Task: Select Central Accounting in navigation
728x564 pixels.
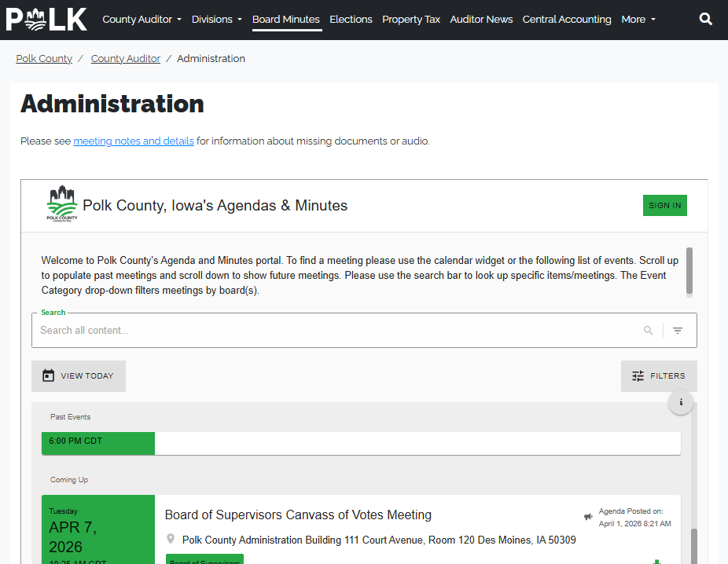Action: pos(566,20)
